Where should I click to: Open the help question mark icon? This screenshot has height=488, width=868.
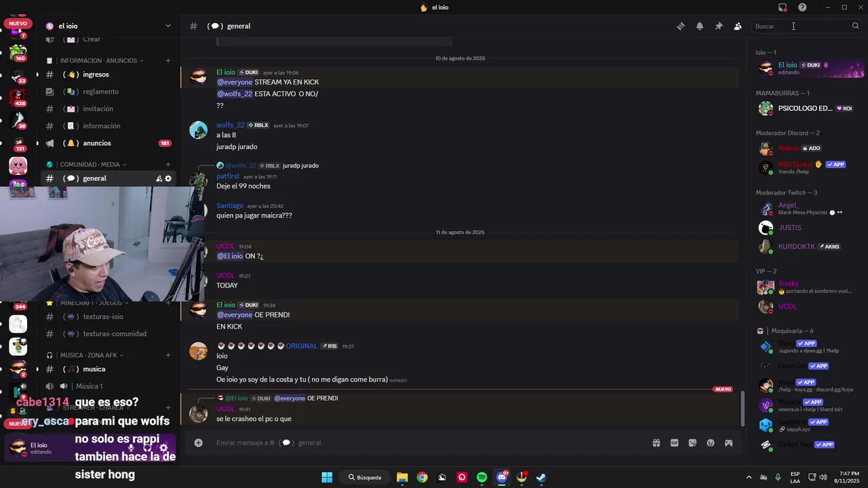pos(802,7)
